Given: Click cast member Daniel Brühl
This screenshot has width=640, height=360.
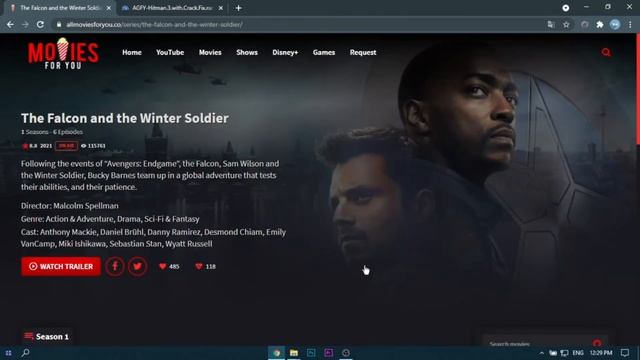Looking at the screenshot, I should click(x=122, y=232).
